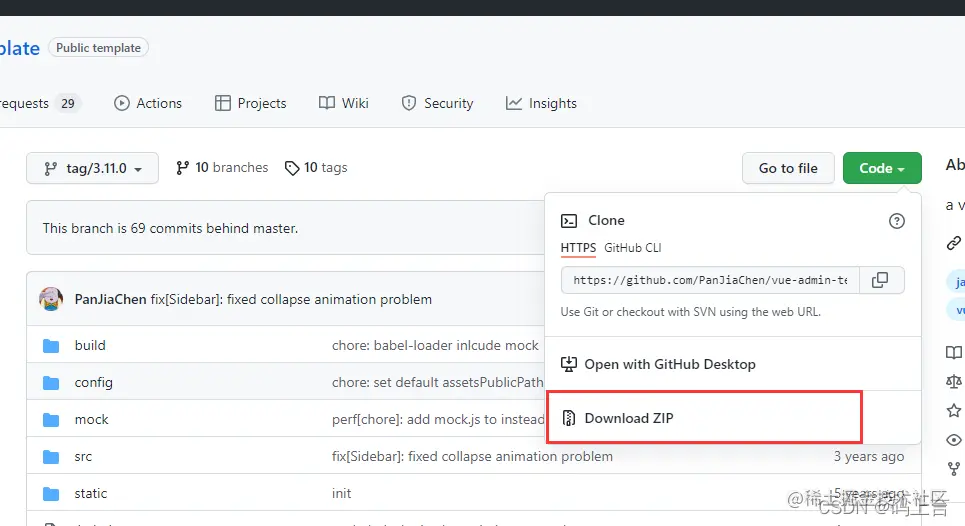This screenshot has width=965, height=526.
Task: Click PanJiaChen's avatar image
Action: (x=51, y=299)
